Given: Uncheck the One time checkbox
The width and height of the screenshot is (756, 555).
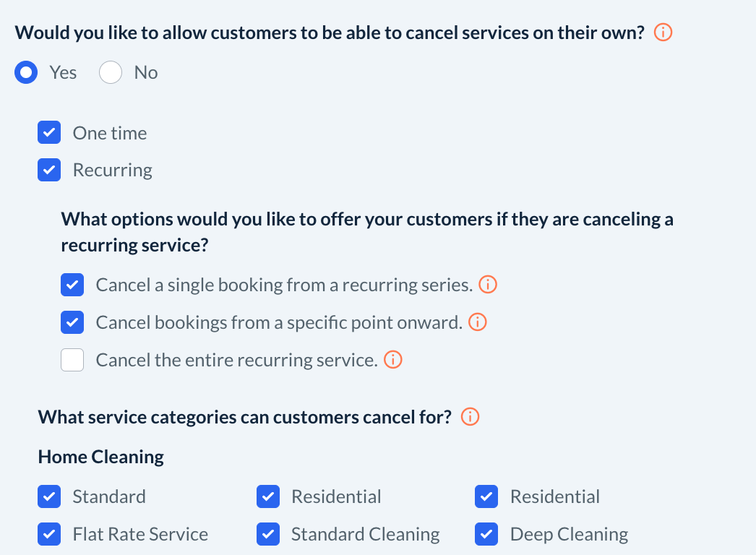Looking at the screenshot, I should click(x=49, y=133).
